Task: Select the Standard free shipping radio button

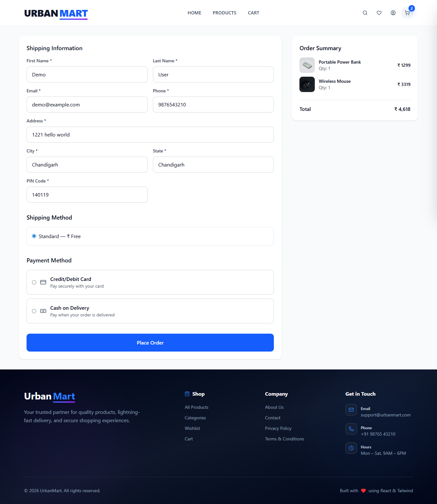Action: click(34, 236)
